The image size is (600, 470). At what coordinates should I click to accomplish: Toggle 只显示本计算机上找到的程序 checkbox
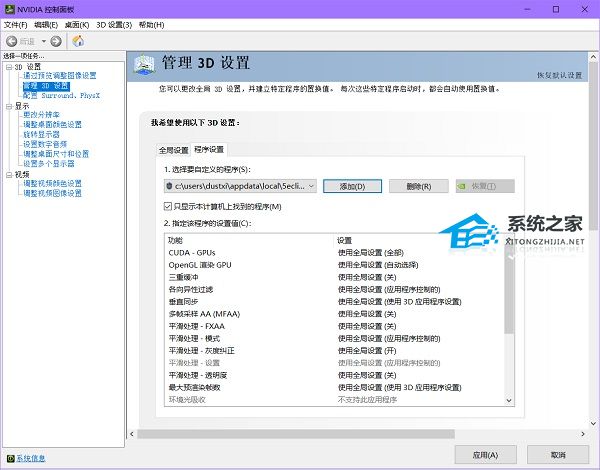(x=168, y=206)
